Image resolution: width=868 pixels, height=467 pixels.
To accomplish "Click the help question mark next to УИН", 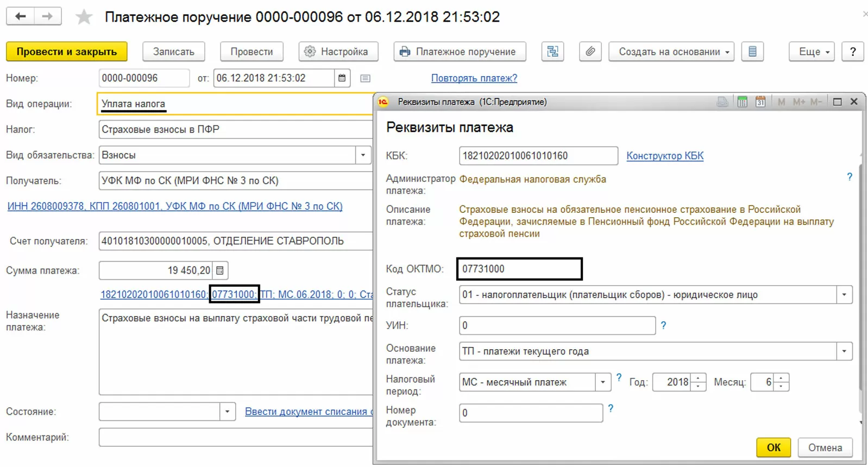I will [663, 325].
